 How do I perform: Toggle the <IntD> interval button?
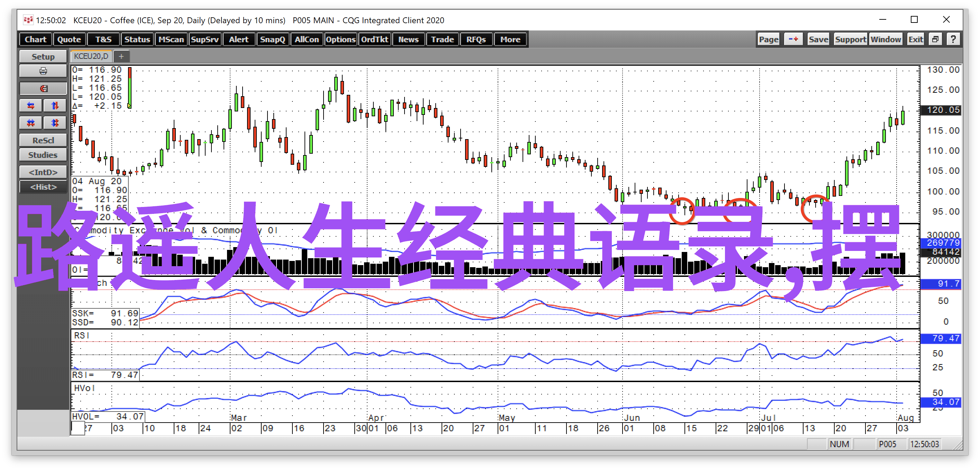[x=43, y=172]
